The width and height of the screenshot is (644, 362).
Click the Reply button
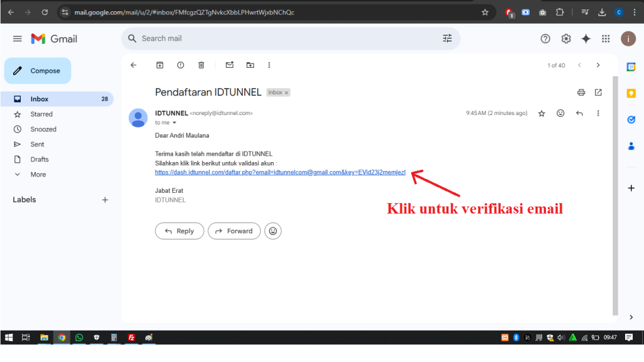pyautogui.click(x=179, y=231)
